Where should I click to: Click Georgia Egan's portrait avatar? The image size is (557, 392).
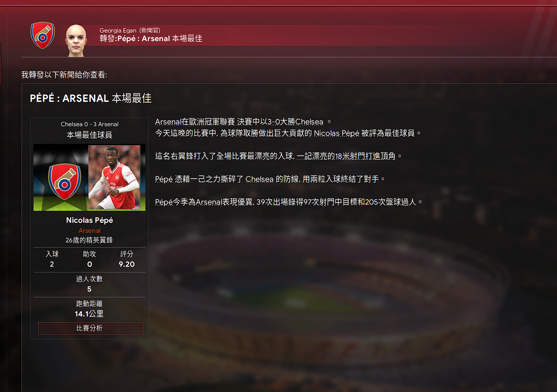pyautogui.click(x=76, y=41)
